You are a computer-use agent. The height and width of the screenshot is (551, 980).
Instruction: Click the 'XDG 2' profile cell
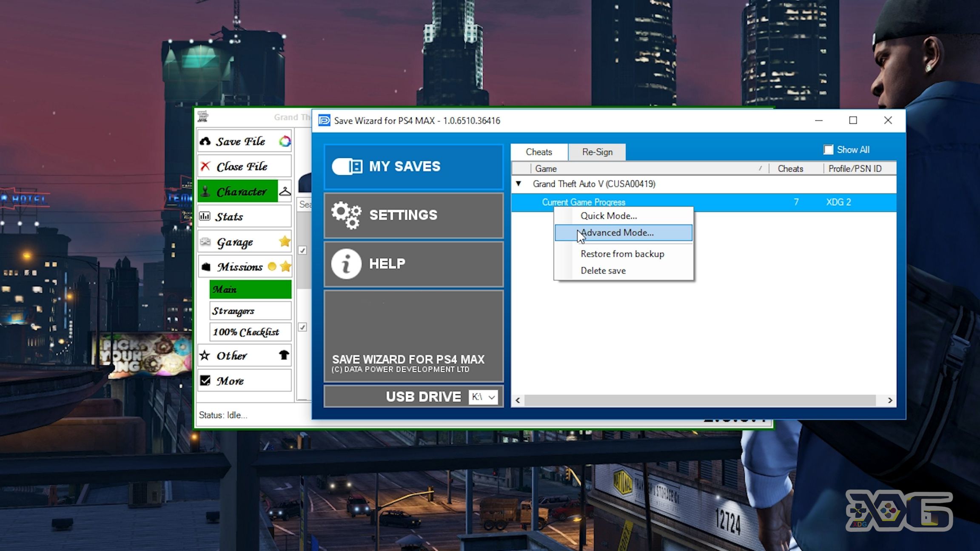point(838,202)
